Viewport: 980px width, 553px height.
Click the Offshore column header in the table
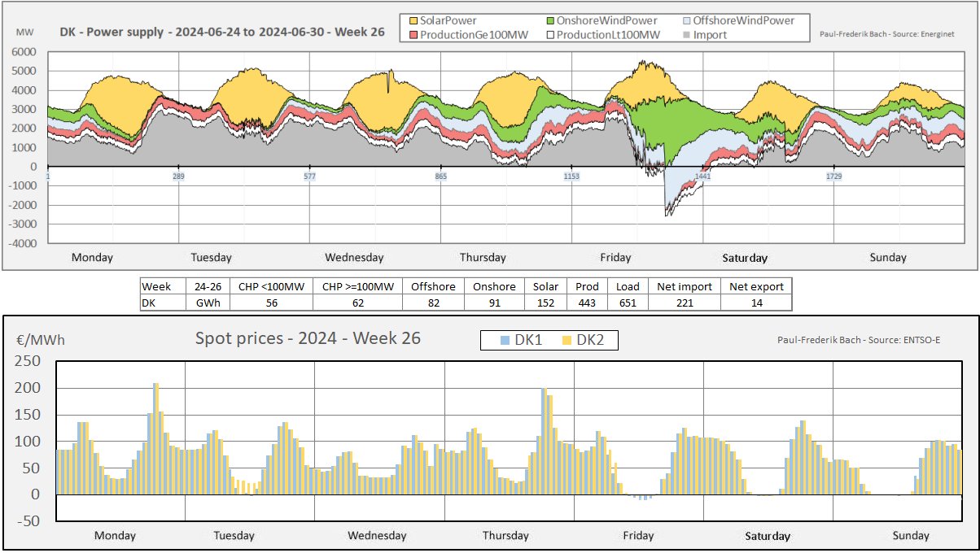pyautogui.click(x=433, y=286)
